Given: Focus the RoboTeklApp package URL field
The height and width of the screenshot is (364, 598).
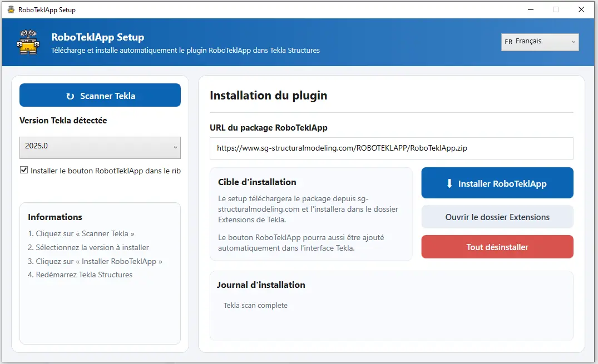Looking at the screenshot, I should pos(391,148).
